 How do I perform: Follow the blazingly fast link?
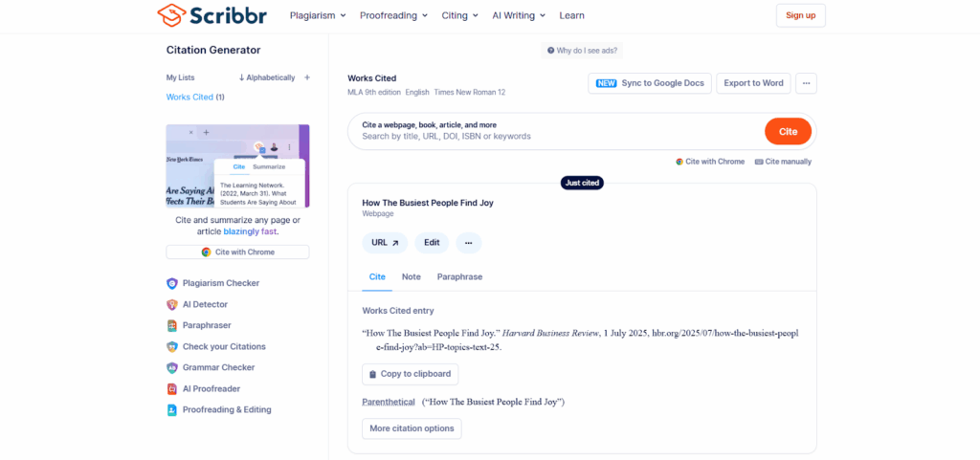251,231
